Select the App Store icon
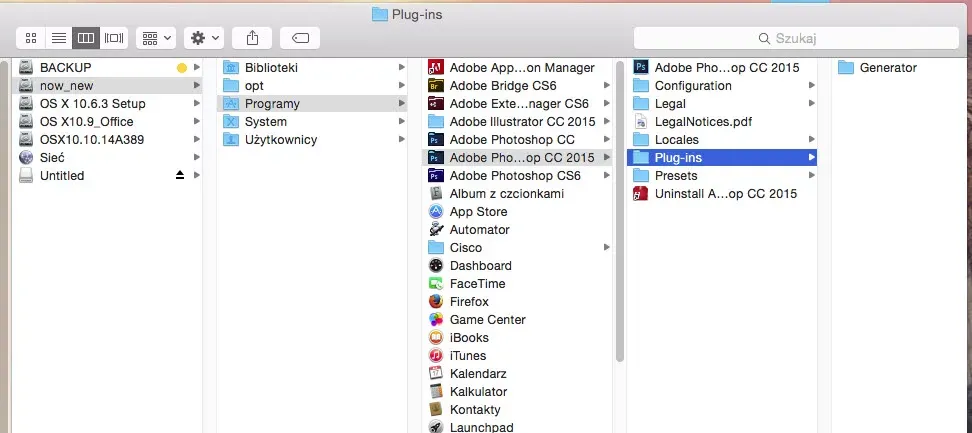Image resolution: width=972 pixels, height=433 pixels. (436, 212)
